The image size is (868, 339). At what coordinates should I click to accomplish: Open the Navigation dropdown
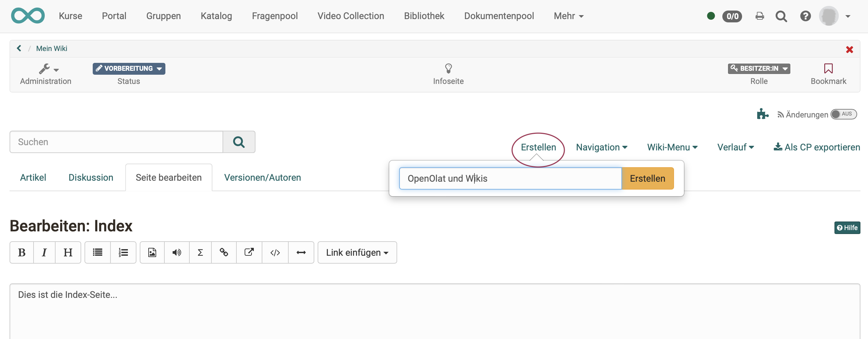pos(601,147)
